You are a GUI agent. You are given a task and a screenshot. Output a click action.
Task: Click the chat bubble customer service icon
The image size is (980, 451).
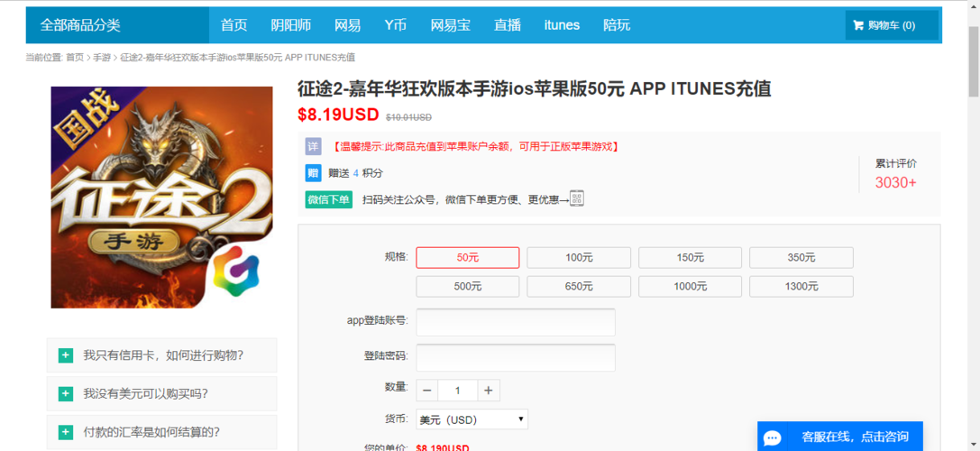(774, 437)
